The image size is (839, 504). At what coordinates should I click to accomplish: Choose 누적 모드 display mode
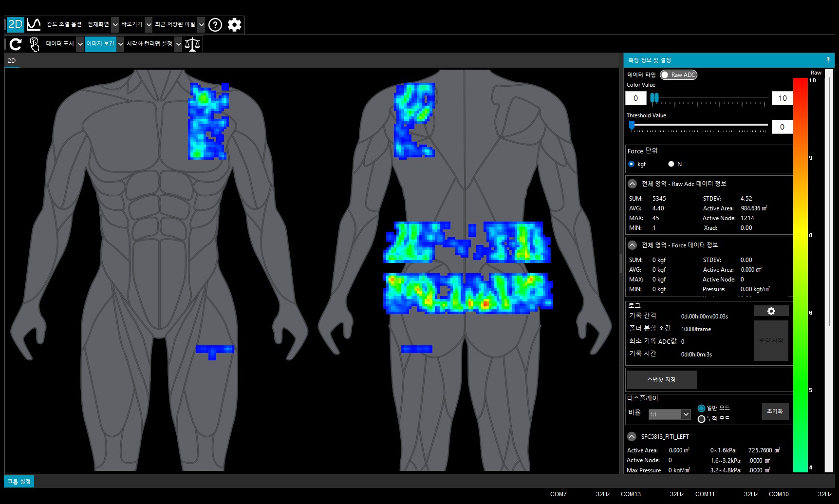(701, 419)
